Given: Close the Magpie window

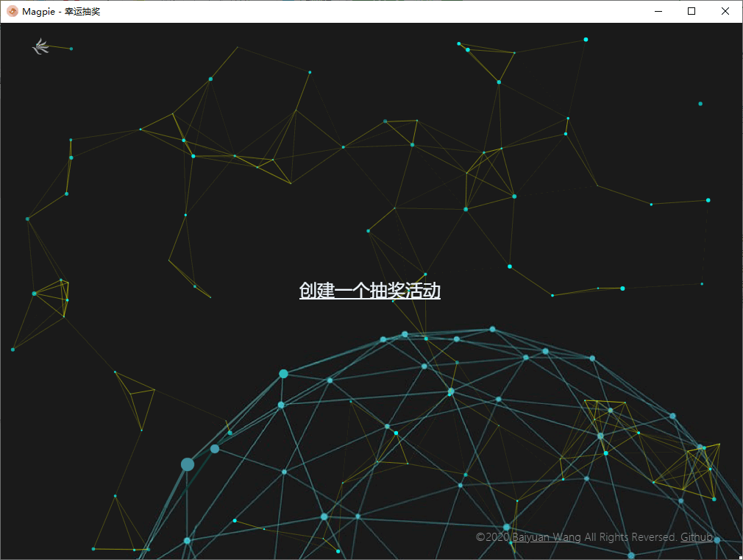Looking at the screenshot, I should tap(725, 11).
